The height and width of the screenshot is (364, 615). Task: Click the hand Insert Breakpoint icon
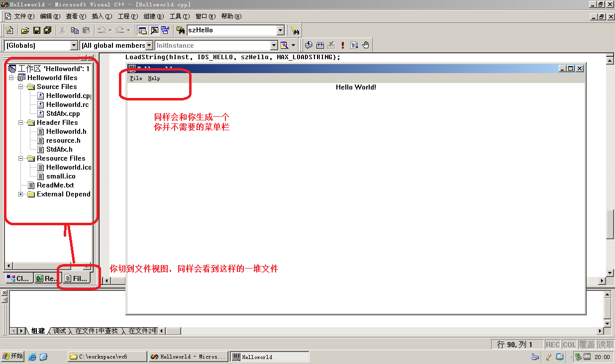point(366,45)
